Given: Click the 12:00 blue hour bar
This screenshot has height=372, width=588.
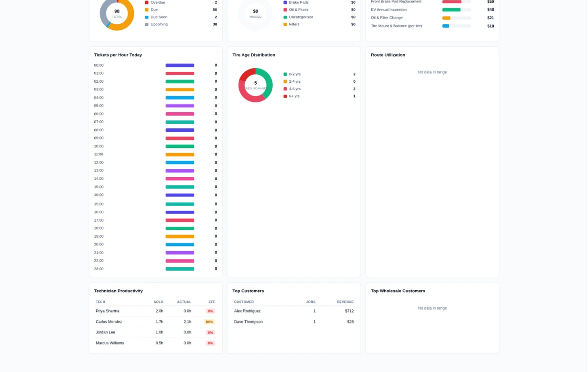Looking at the screenshot, I should (180, 163).
